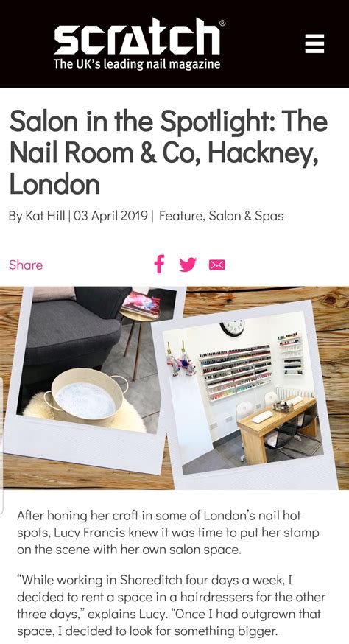Open the Feature category link

(181, 216)
